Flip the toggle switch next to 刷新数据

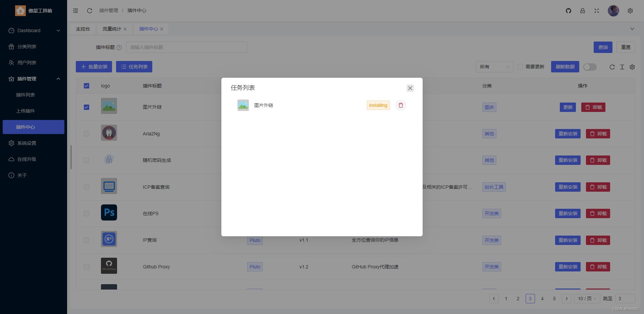click(x=590, y=67)
